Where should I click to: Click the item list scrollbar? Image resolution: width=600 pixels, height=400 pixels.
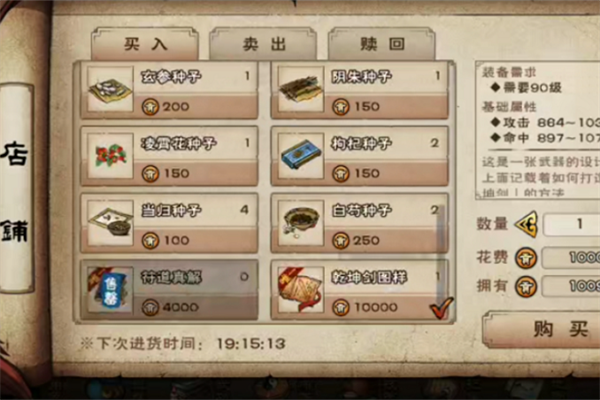(441, 233)
